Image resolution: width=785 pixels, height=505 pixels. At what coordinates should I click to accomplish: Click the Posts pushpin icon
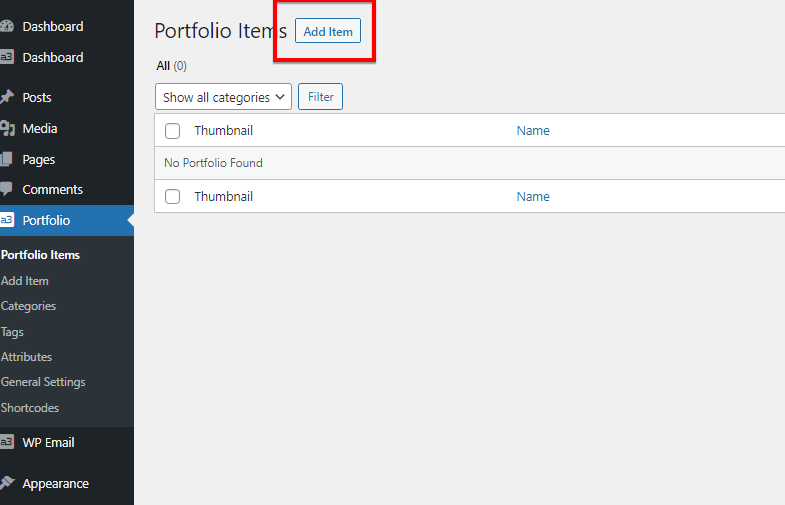pos(7,97)
